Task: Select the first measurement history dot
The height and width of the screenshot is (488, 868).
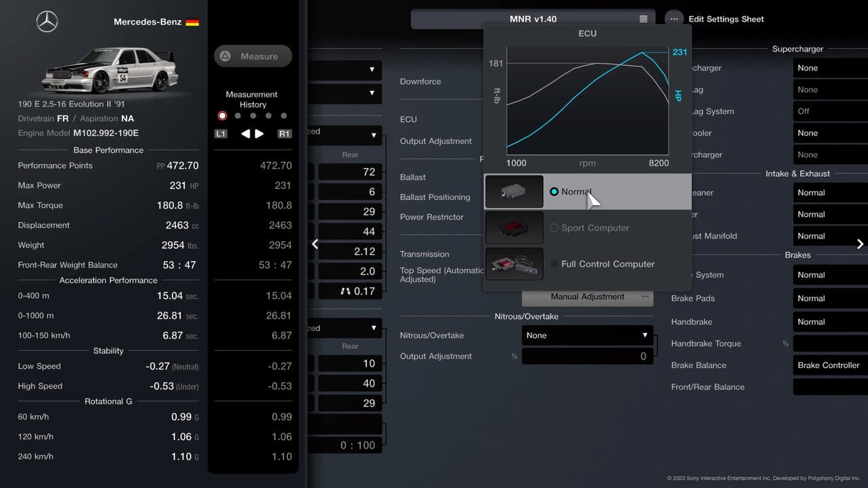Action: click(222, 116)
